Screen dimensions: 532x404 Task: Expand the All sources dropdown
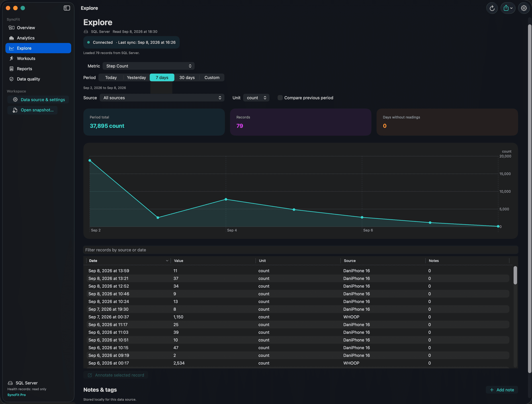(x=162, y=98)
